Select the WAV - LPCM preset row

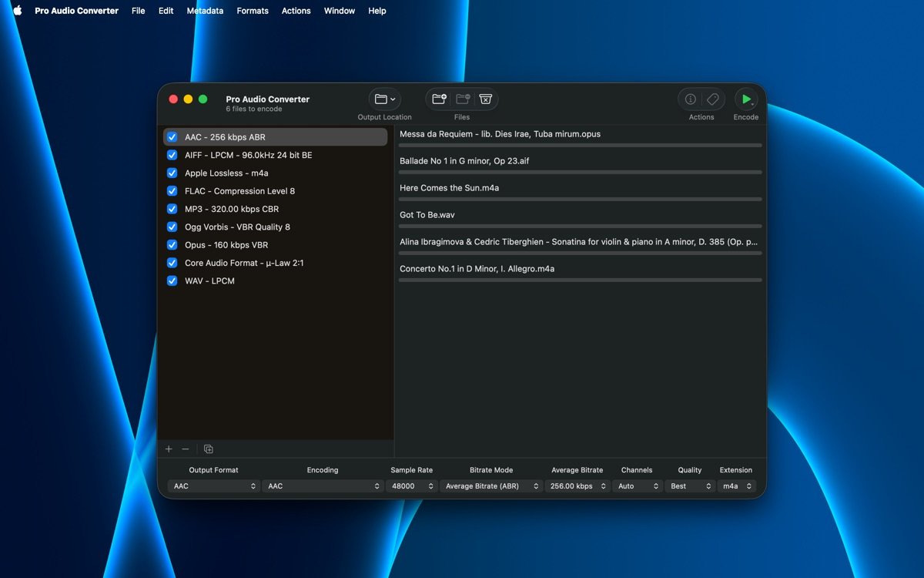[275, 281]
